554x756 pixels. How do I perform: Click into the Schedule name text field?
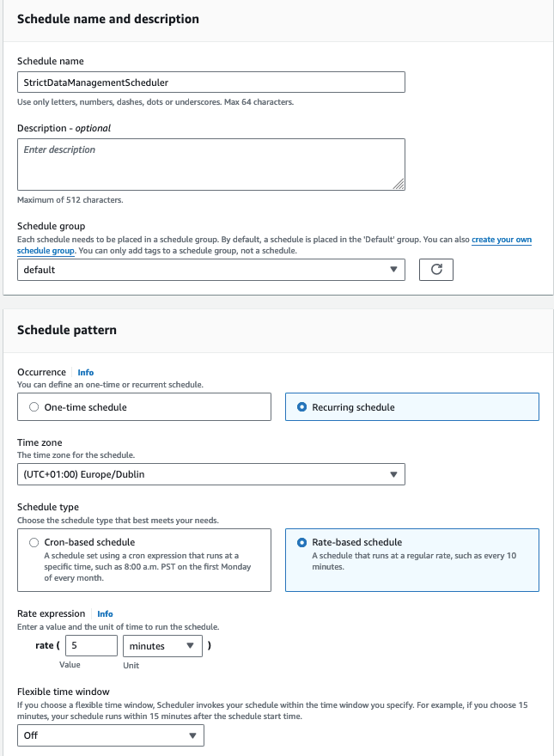[210, 82]
